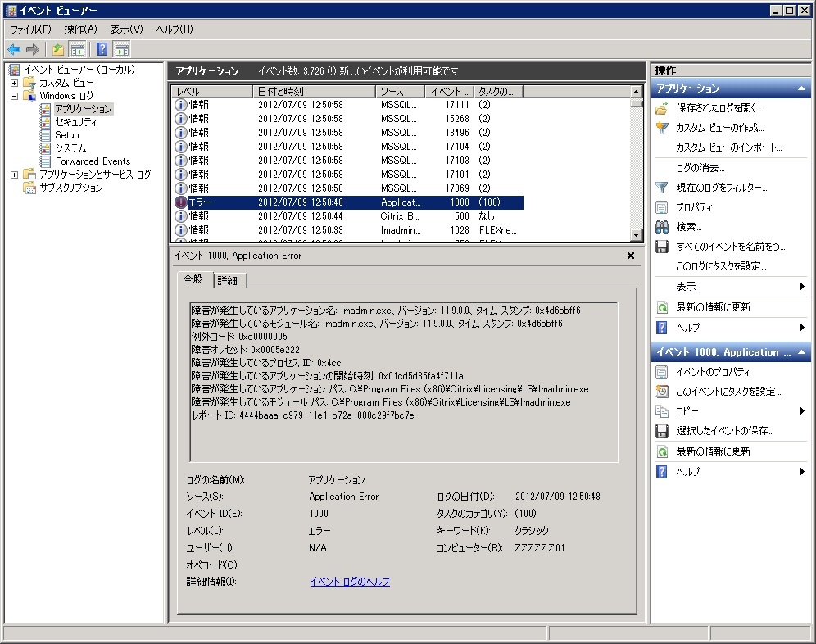Click the save selected event disk icon
Image resolution: width=816 pixels, height=644 pixels.
tap(662, 431)
